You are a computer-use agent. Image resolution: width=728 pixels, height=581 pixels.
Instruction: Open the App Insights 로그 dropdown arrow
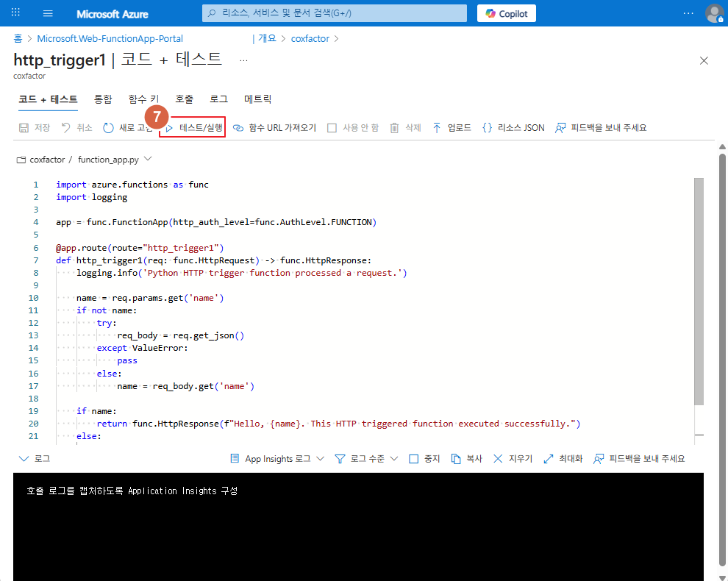click(x=320, y=458)
